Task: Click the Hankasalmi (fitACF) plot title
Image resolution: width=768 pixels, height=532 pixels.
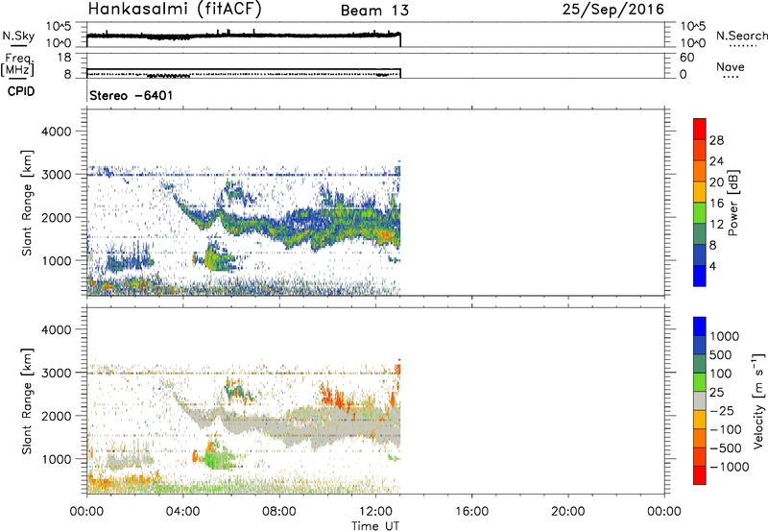Action: click(x=175, y=10)
